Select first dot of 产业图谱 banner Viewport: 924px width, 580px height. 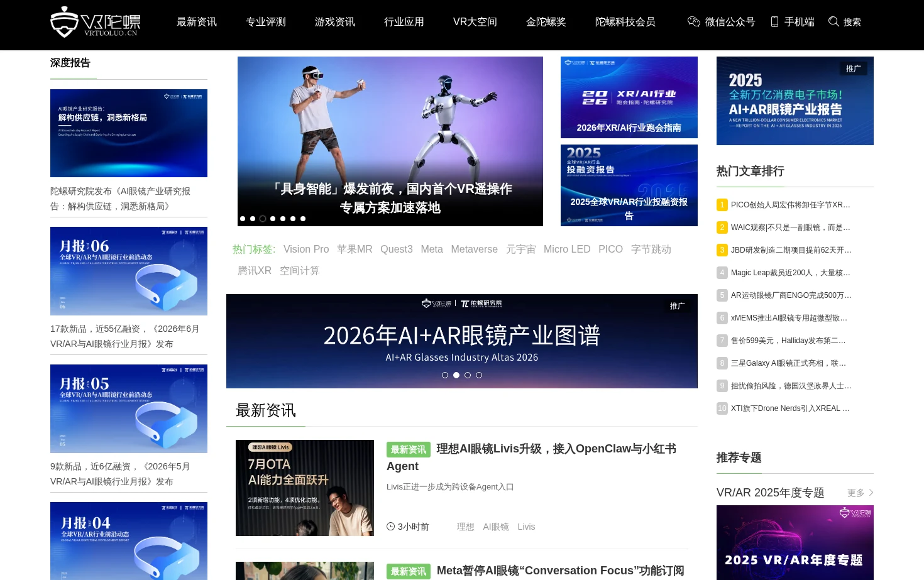[x=445, y=375]
